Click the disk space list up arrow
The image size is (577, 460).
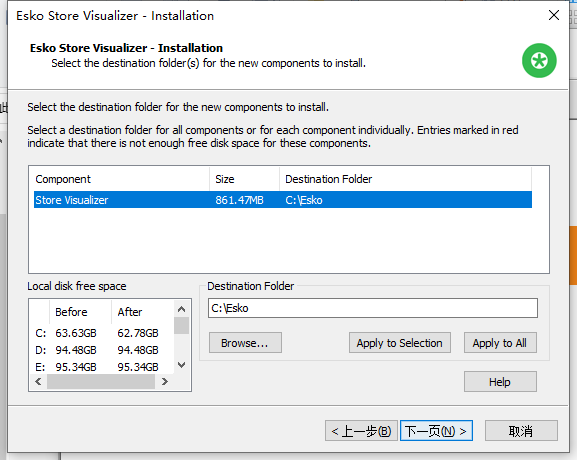pos(181,309)
